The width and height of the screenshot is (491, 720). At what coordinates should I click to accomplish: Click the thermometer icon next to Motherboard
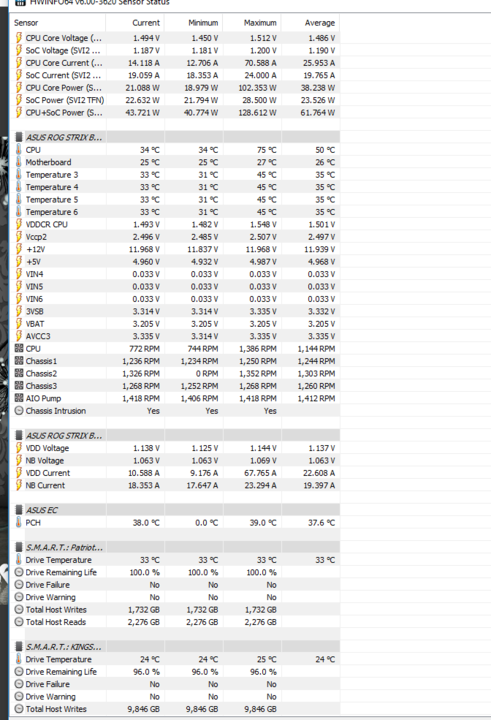[x=19, y=162]
